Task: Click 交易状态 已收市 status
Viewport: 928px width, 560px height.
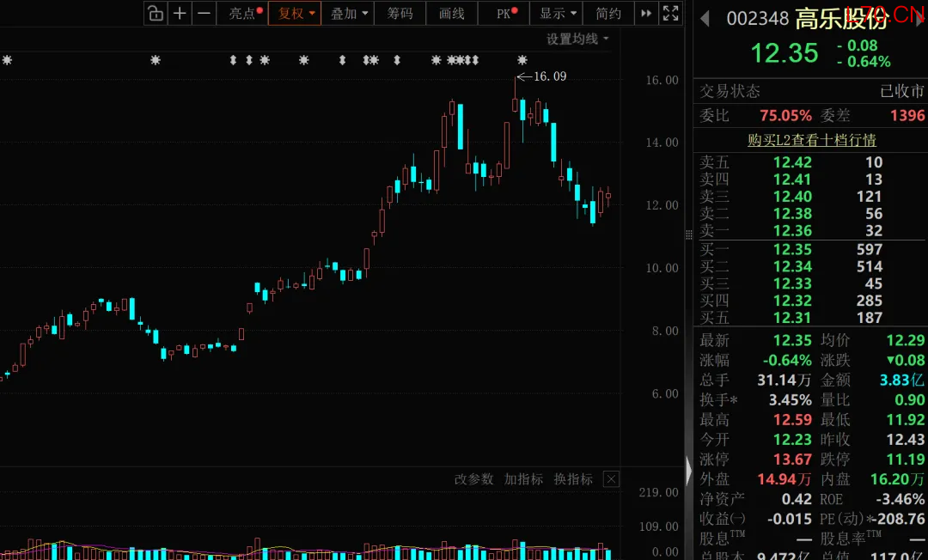Action: pyautogui.click(x=901, y=91)
